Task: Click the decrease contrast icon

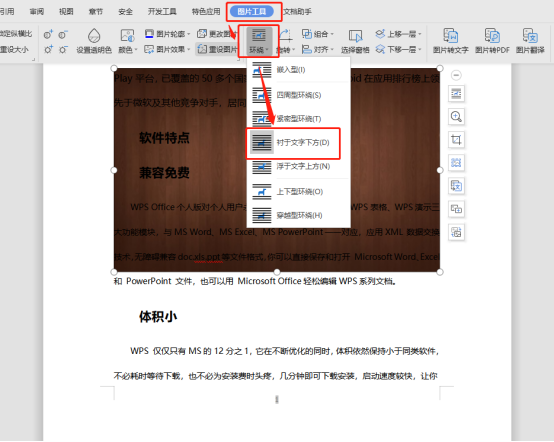Action: [63, 35]
